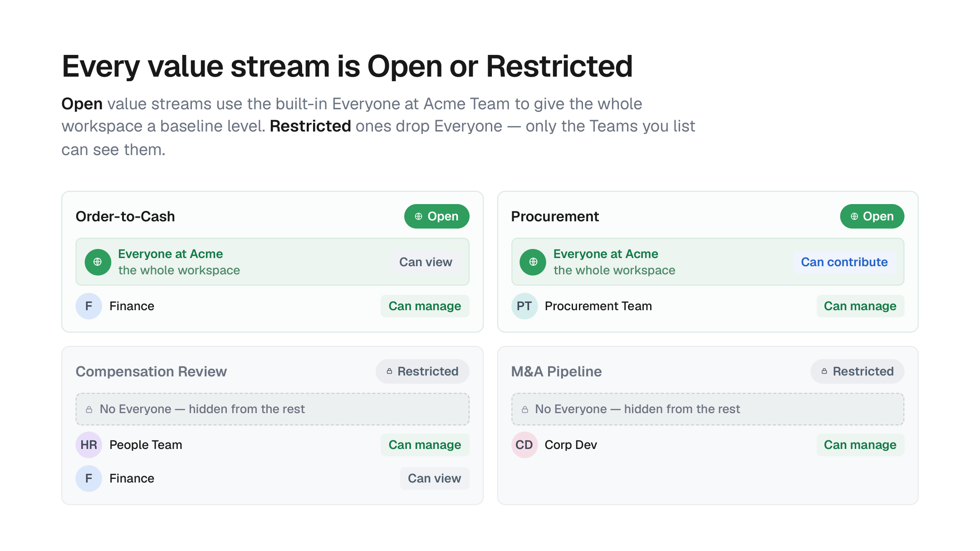Viewport: 980px width, 551px height.
Task: Open Can view permission for Everyone in Order-to-Cash
Action: click(x=426, y=262)
